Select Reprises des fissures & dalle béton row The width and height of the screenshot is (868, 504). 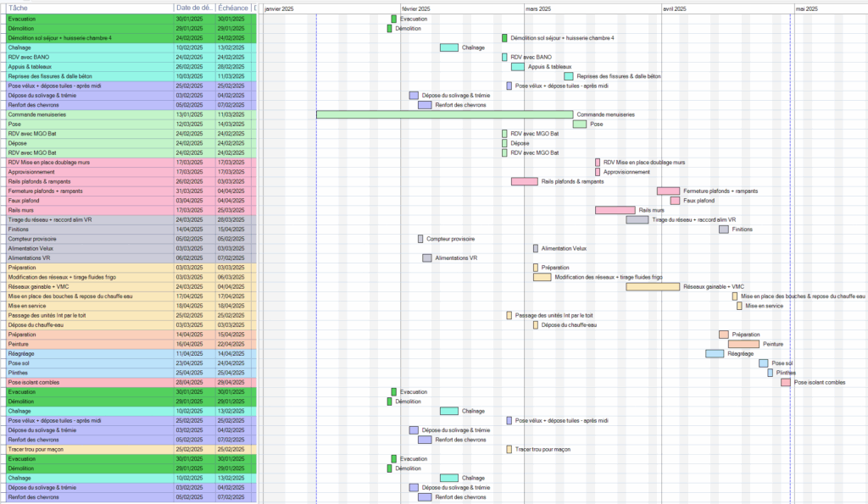tap(131, 76)
